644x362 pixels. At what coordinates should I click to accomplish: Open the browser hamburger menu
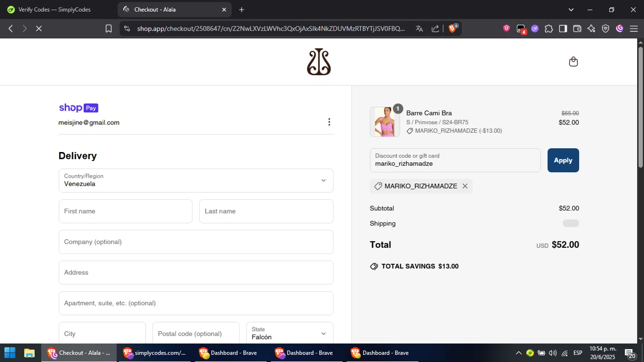click(x=634, y=29)
